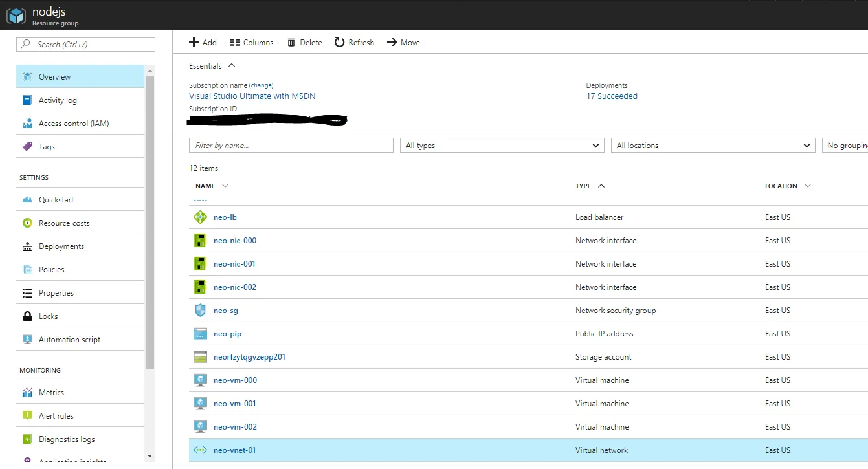Click the Properties list icon
Image resolution: width=868 pixels, height=469 pixels.
click(x=27, y=293)
